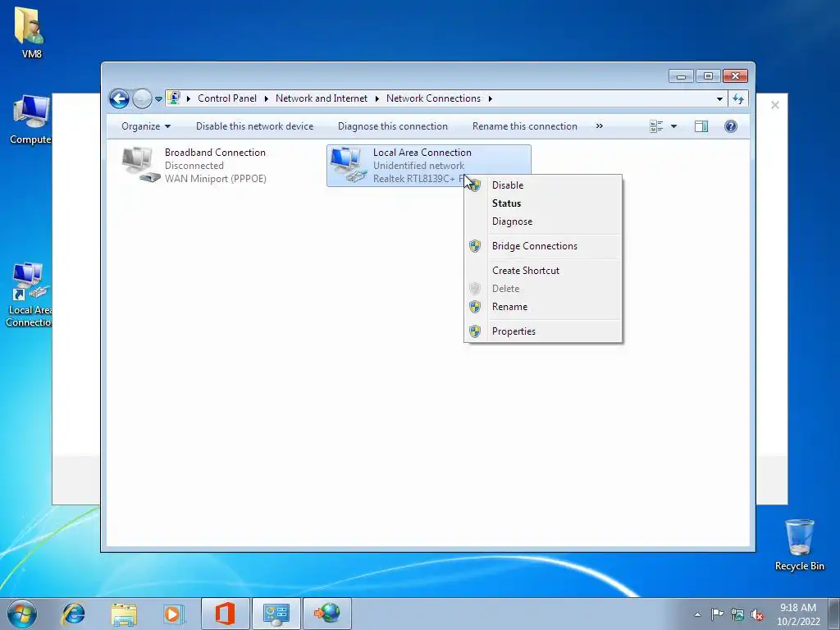Click the WAN Miniport (PPPOE) text

(x=216, y=179)
